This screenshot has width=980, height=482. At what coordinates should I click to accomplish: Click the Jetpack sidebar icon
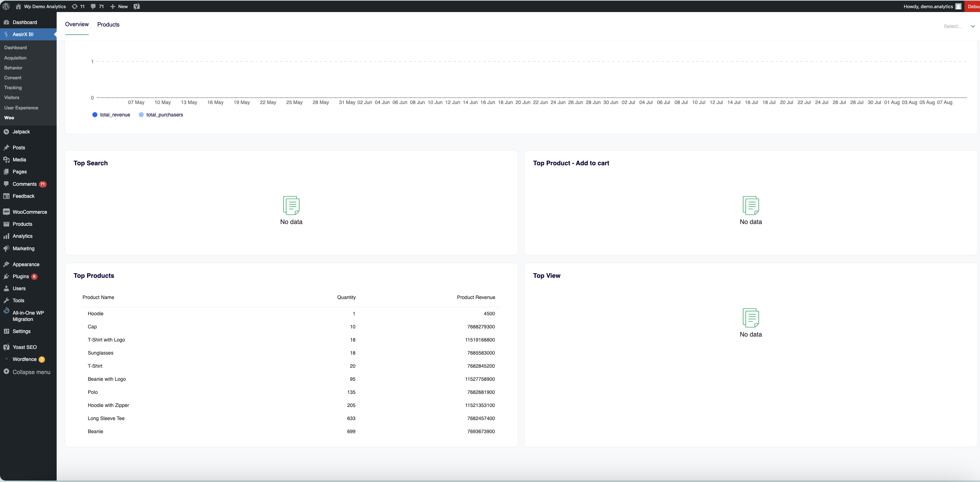(7, 132)
